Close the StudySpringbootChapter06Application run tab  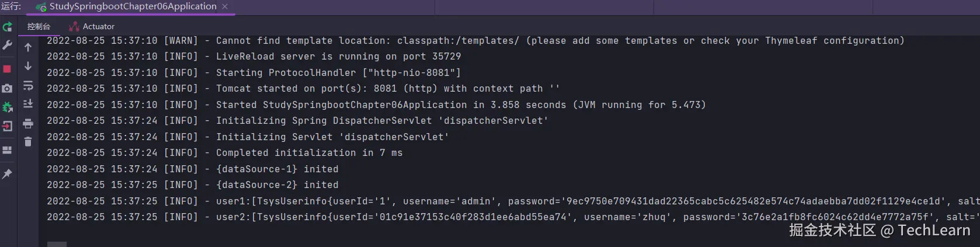point(225,6)
